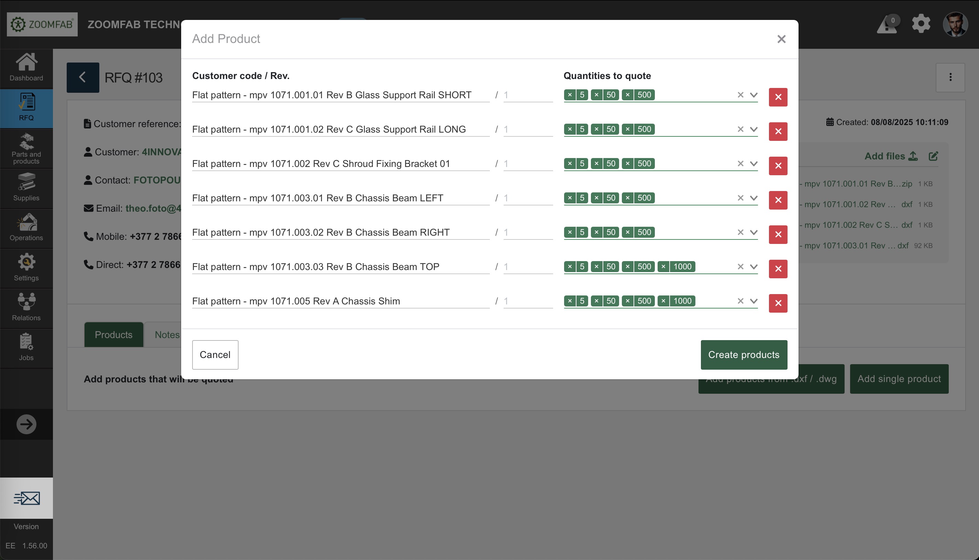Remove the 1000 quantity tag from Chassis Shim
979x560 pixels.
[x=663, y=301]
